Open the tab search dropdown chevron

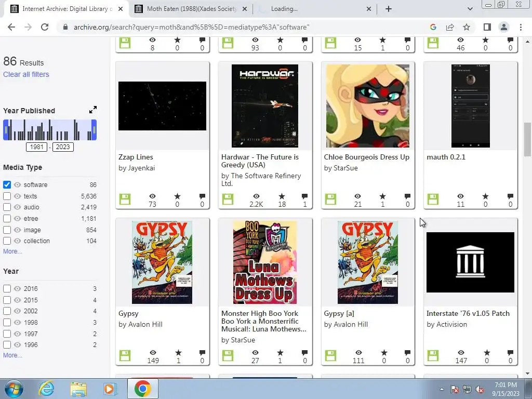(470, 9)
